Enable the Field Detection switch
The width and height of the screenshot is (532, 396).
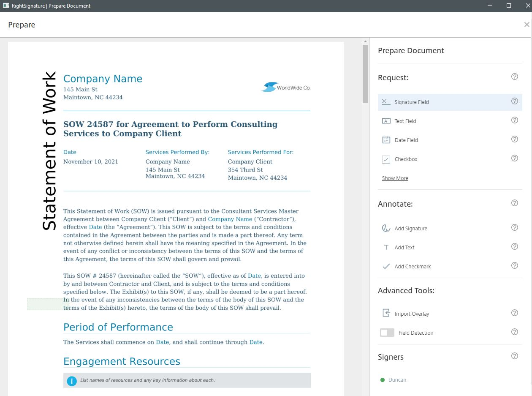coord(387,333)
